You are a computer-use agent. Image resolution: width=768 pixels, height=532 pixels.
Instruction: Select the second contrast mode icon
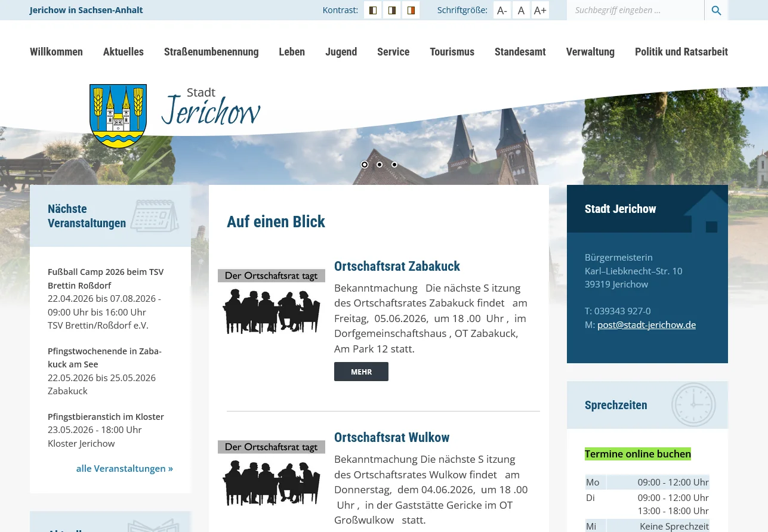(x=392, y=10)
